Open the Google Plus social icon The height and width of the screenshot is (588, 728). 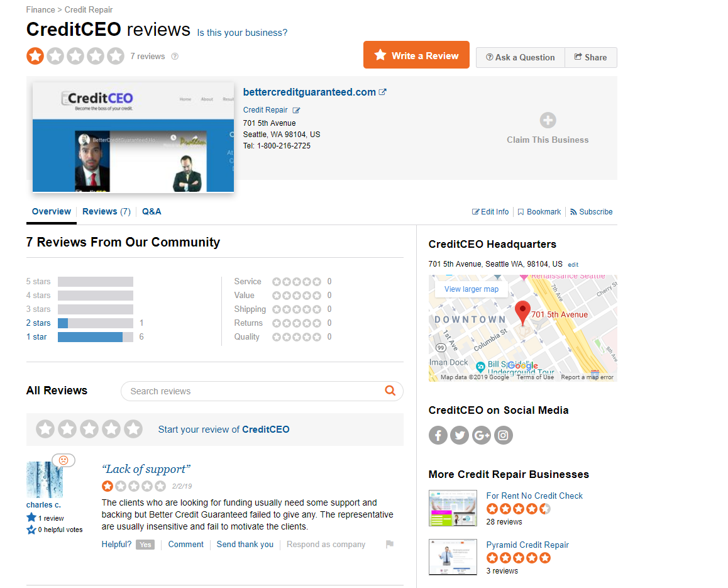click(x=482, y=435)
